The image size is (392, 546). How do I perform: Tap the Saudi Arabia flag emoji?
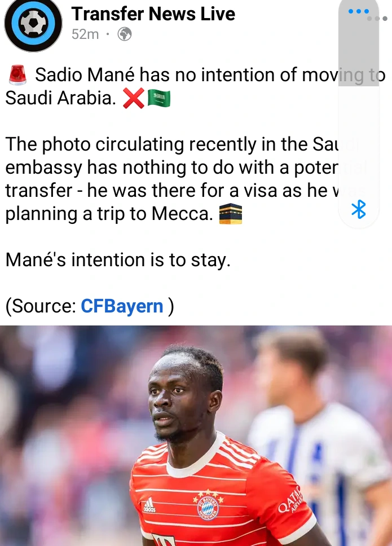click(x=159, y=98)
